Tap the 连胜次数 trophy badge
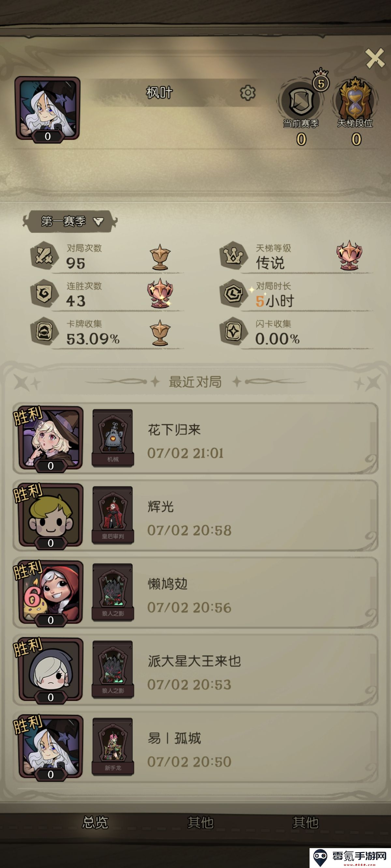This screenshot has height=868, width=391. pyautogui.click(x=160, y=293)
